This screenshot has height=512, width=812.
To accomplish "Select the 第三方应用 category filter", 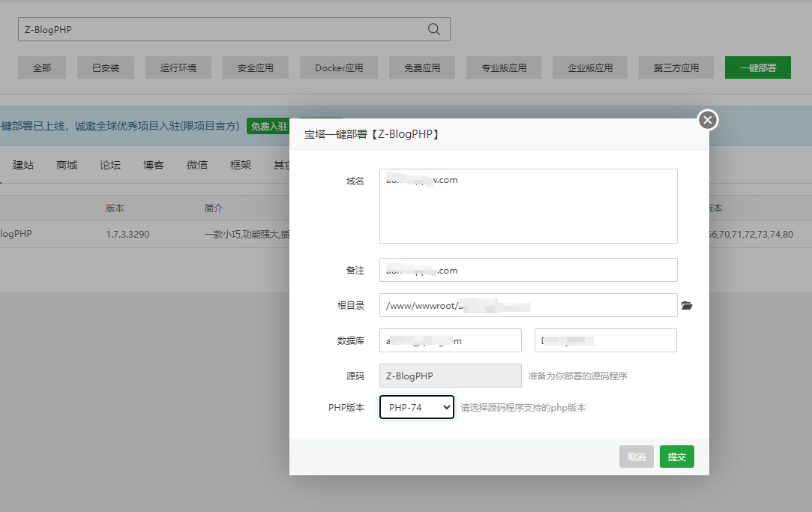I will click(x=676, y=67).
